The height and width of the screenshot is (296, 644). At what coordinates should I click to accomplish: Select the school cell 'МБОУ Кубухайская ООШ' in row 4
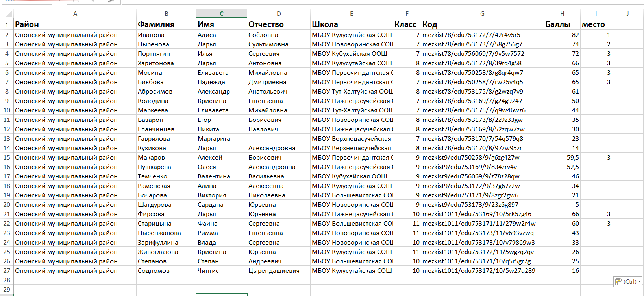[x=352, y=53]
